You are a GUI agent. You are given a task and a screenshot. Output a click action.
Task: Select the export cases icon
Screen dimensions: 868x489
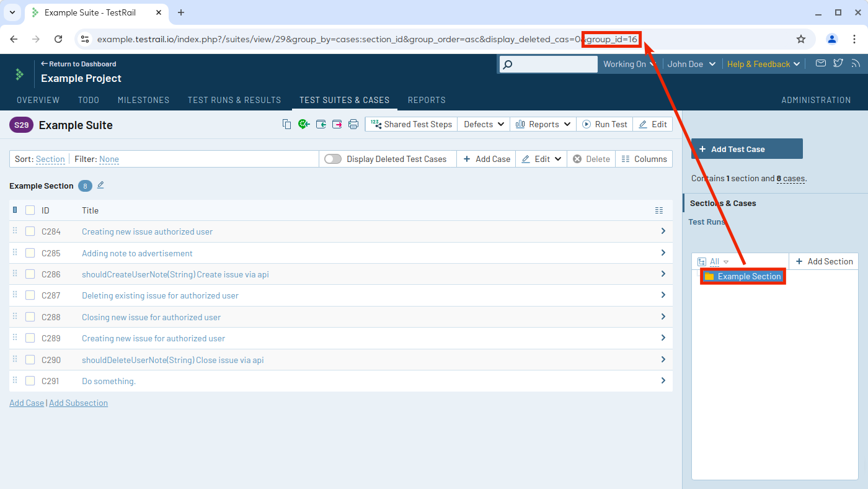337,124
